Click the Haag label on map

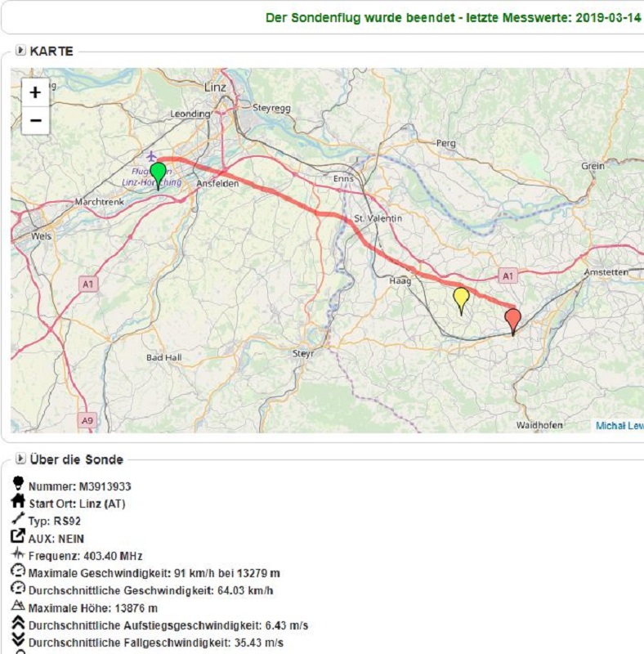click(400, 281)
